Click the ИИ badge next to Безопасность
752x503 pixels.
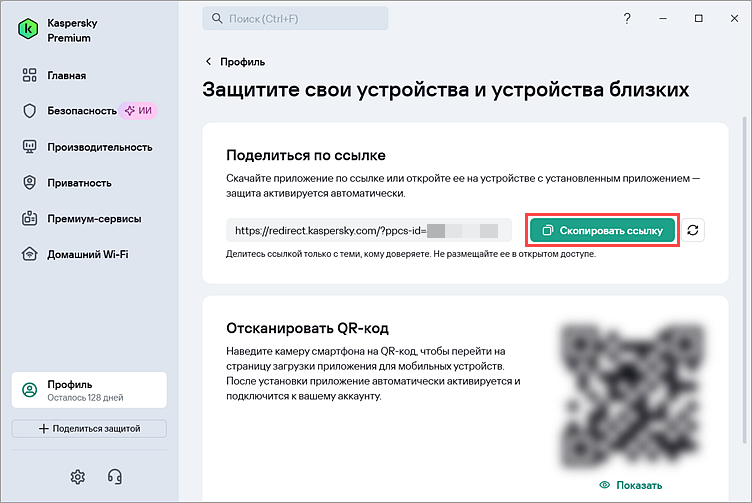coord(139,111)
